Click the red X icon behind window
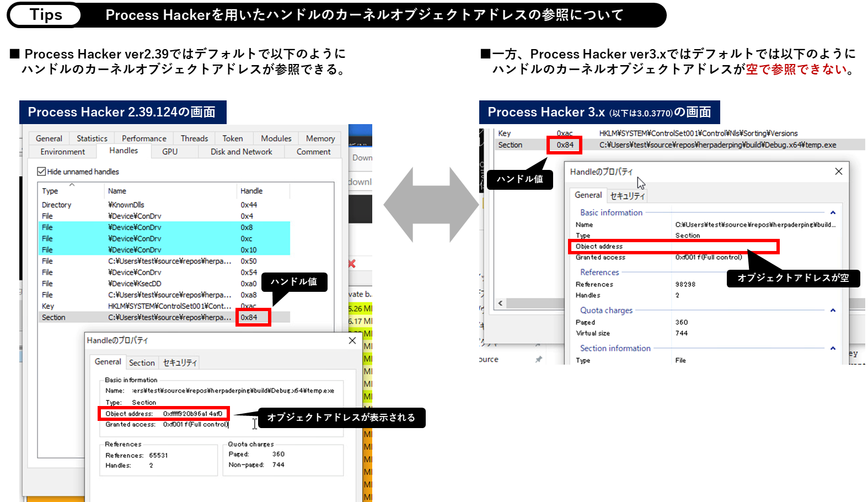 tap(352, 264)
